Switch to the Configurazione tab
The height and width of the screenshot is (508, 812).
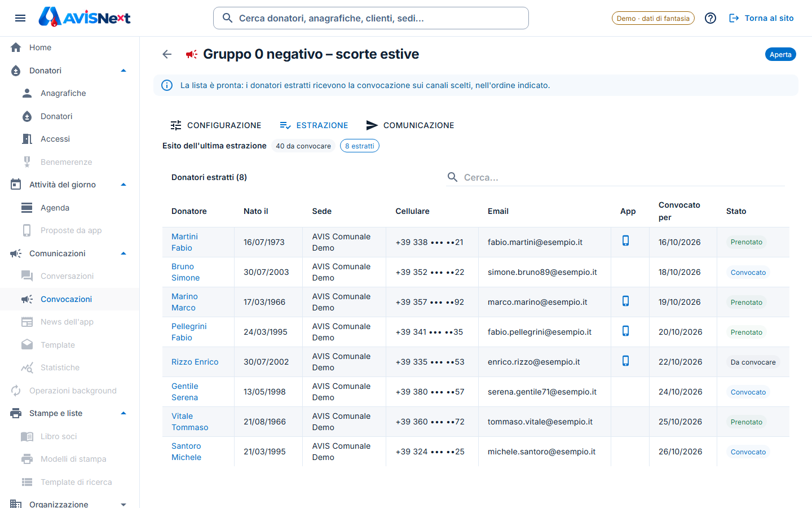pos(216,125)
